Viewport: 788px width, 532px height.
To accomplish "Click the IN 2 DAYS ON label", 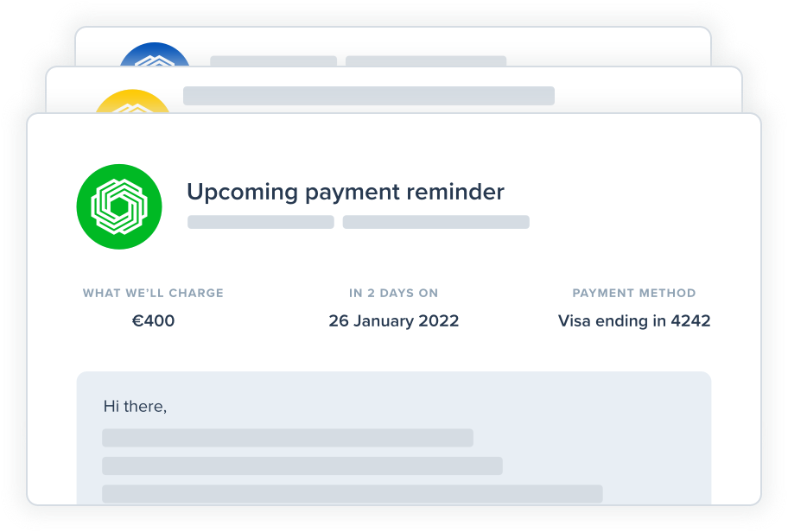I will [x=393, y=293].
